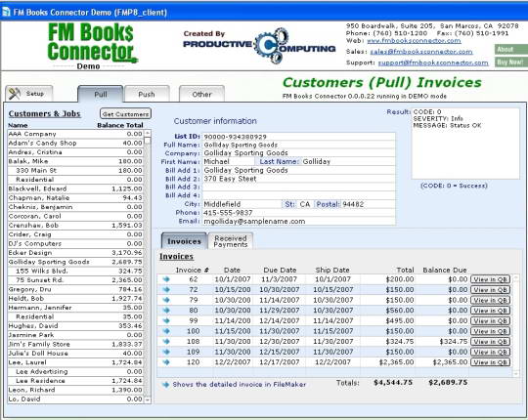The width and height of the screenshot is (528, 420).
Task: Select customer Jim's Family Store
Action: tap(75, 345)
